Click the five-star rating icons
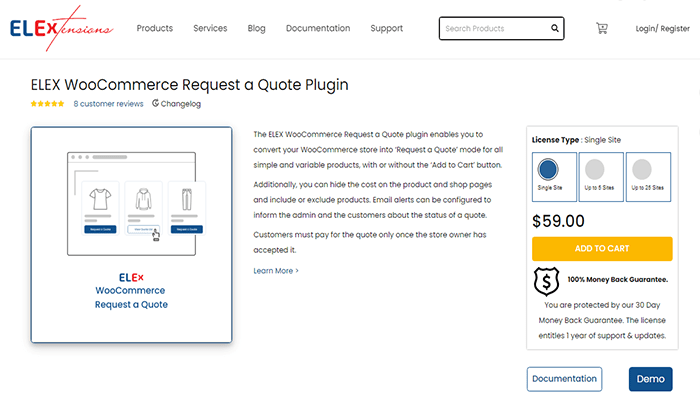 (47, 103)
